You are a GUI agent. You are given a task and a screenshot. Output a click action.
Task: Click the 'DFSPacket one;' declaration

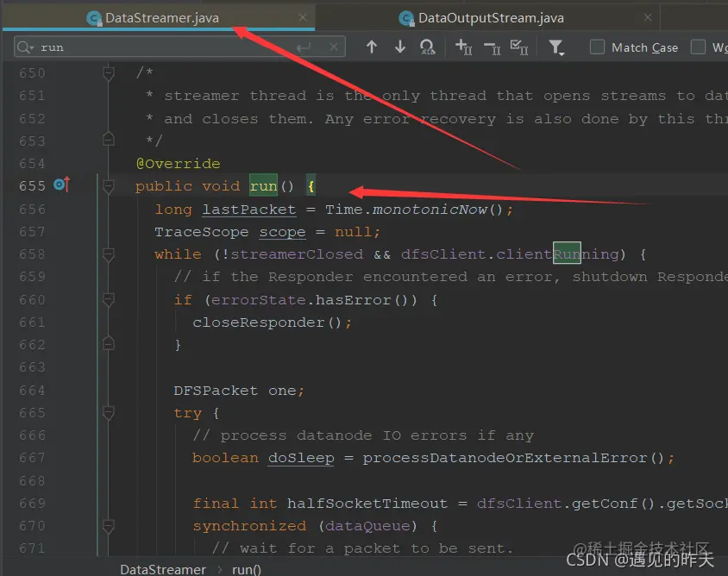coord(239,391)
